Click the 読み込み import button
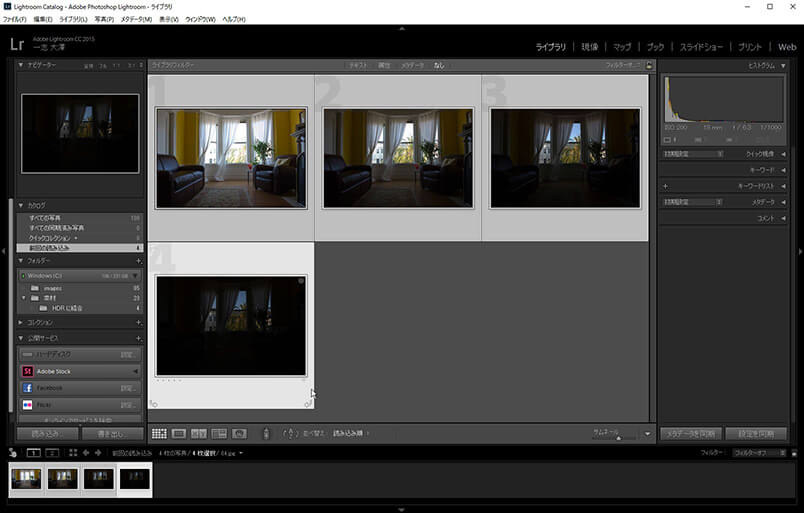This screenshot has width=804, height=513. point(47,434)
